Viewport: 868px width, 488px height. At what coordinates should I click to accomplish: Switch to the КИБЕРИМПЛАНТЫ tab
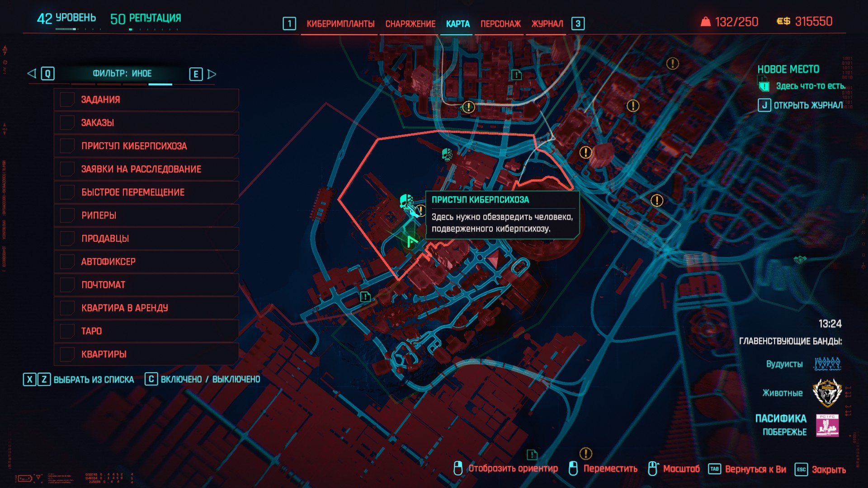point(340,23)
